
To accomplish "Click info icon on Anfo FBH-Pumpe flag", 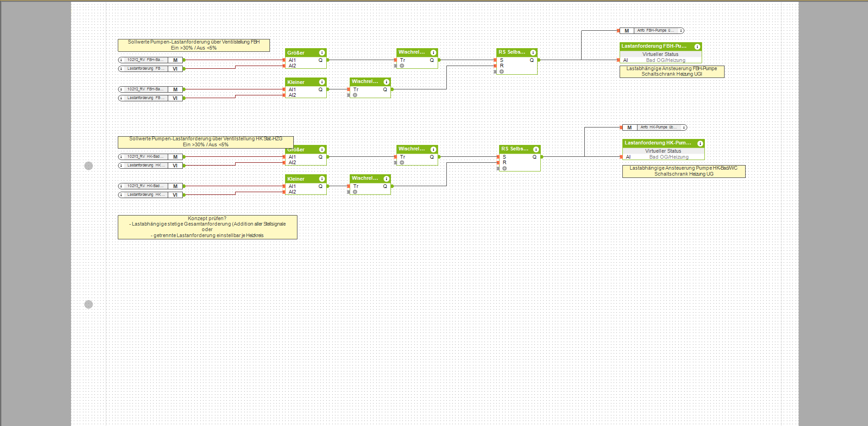I will (681, 31).
